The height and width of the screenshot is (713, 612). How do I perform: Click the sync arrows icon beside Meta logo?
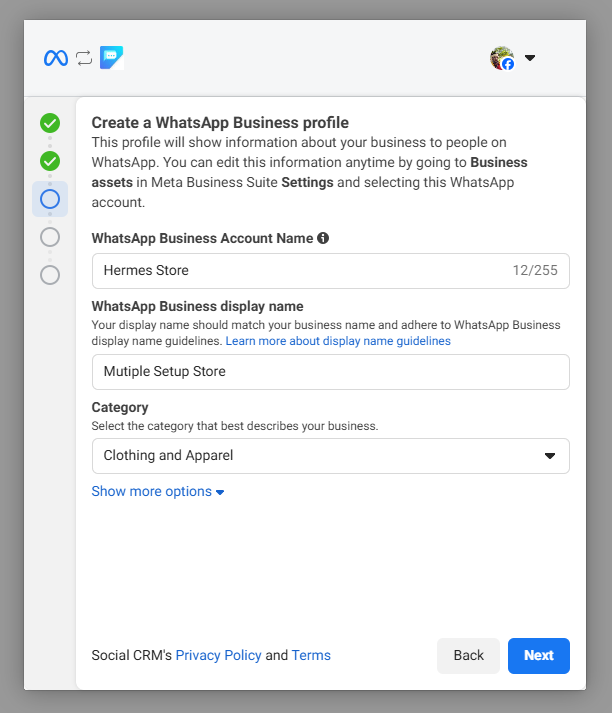click(84, 58)
